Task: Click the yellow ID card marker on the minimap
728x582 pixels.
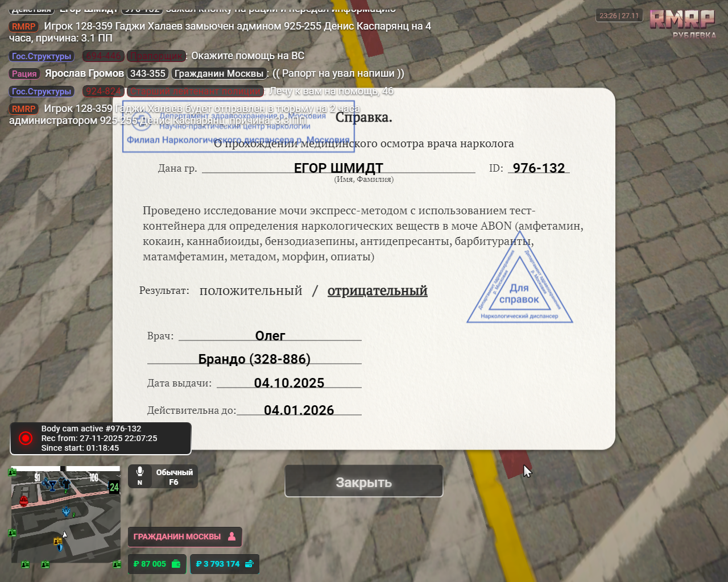Action: pyautogui.click(x=57, y=541)
